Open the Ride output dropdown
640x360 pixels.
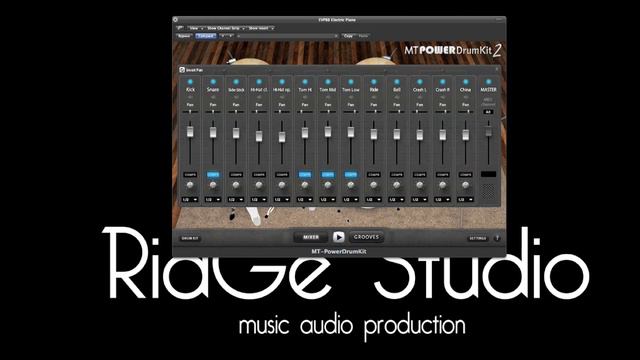pyautogui.click(x=373, y=200)
